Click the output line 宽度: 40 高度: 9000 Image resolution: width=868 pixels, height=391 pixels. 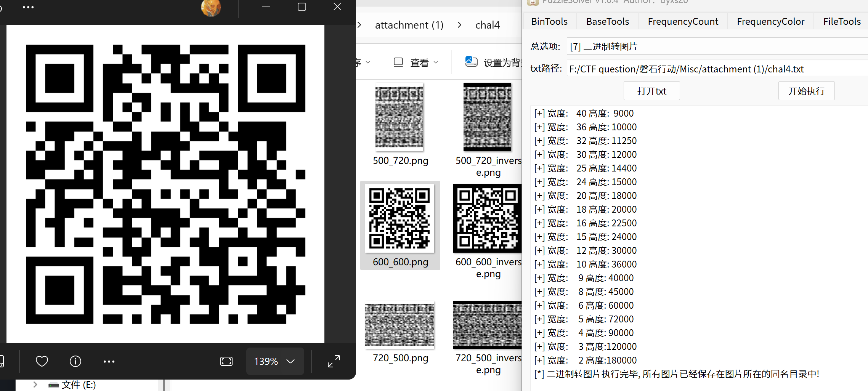click(x=584, y=113)
